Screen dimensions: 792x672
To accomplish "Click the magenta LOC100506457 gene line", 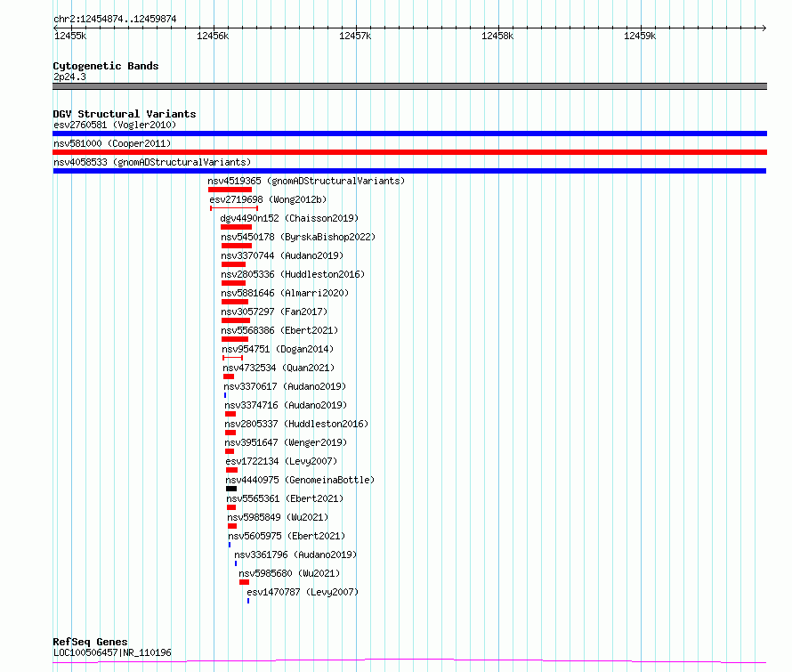I will (x=409, y=660).
